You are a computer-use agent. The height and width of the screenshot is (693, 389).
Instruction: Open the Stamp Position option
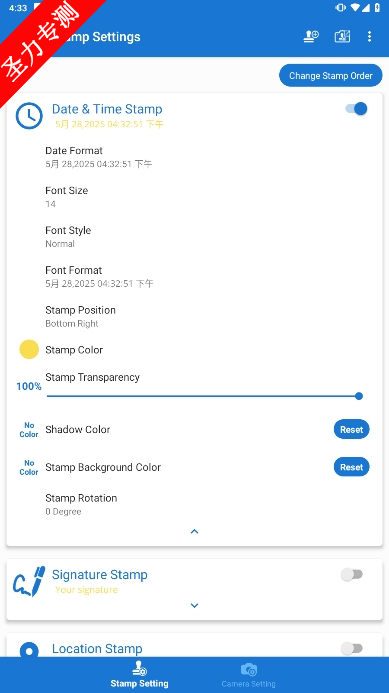[x=194, y=316]
